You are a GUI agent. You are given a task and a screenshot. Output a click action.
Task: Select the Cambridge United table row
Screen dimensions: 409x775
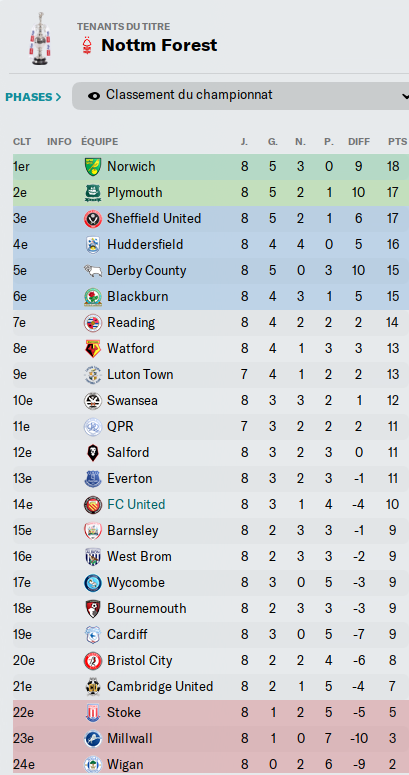click(211, 687)
